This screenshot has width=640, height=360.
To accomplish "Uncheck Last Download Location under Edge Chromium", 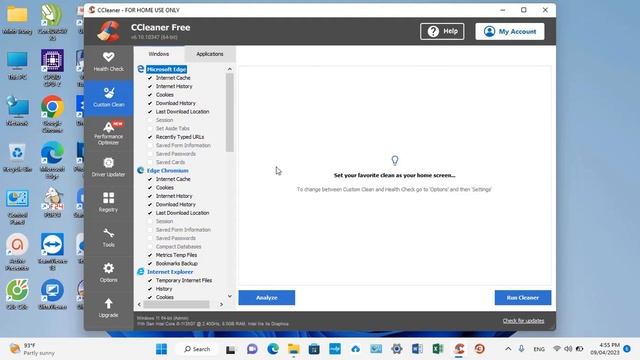I will [x=150, y=213].
